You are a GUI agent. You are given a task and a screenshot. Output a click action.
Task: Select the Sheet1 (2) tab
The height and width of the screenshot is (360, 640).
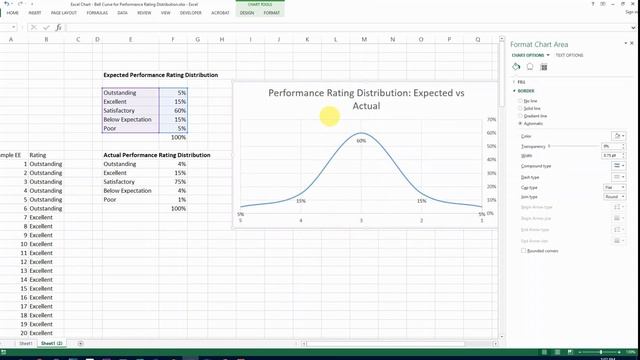[x=51, y=344]
